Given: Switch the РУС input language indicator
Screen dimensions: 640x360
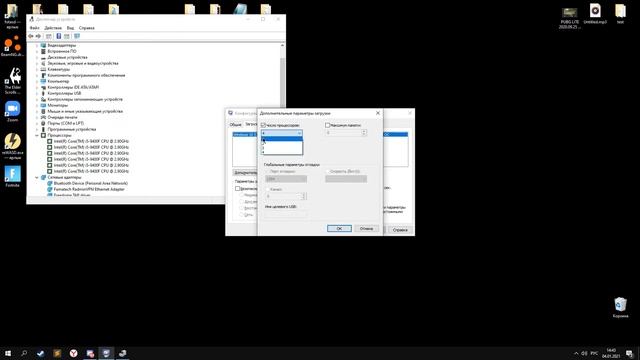Looking at the screenshot, I should (x=594, y=353).
